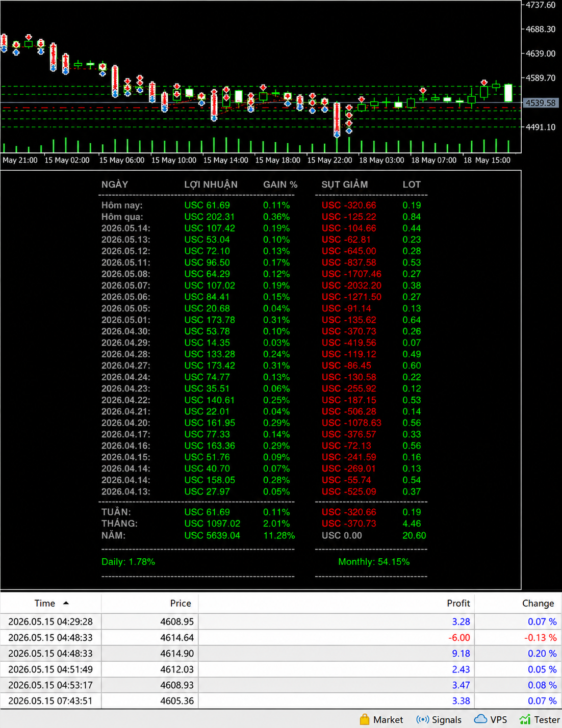Click the NĂM profit USC 5639.04

click(x=212, y=535)
